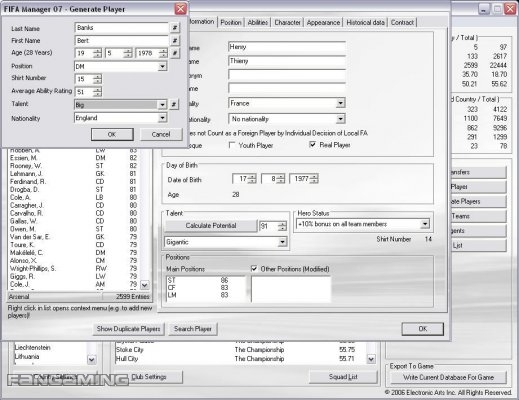This screenshot has height=400, width=519.
Task: Click the # button next to Talent
Action: pyautogui.click(x=174, y=104)
